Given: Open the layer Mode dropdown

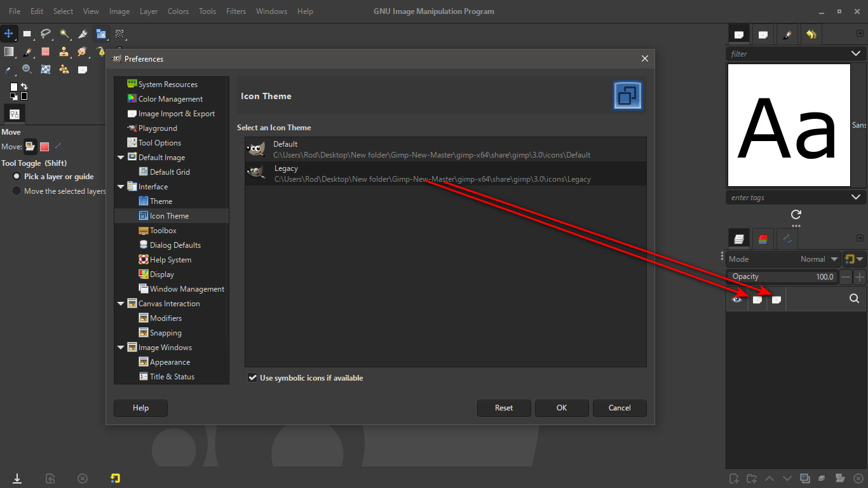Looking at the screenshot, I should pos(783,259).
